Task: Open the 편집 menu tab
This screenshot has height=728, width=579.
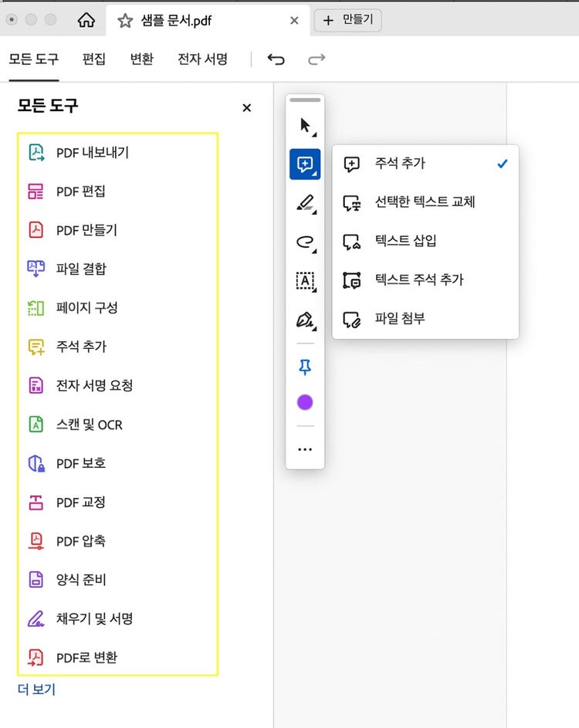Action: [x=93, y=59]
